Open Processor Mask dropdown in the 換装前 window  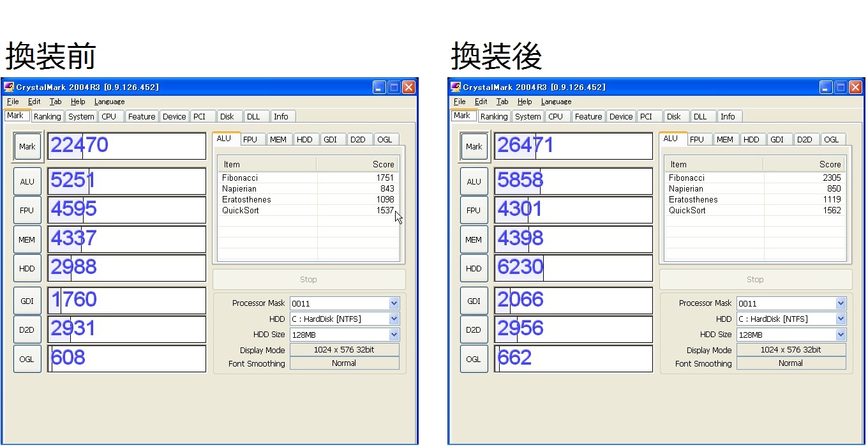coord(394,303)
